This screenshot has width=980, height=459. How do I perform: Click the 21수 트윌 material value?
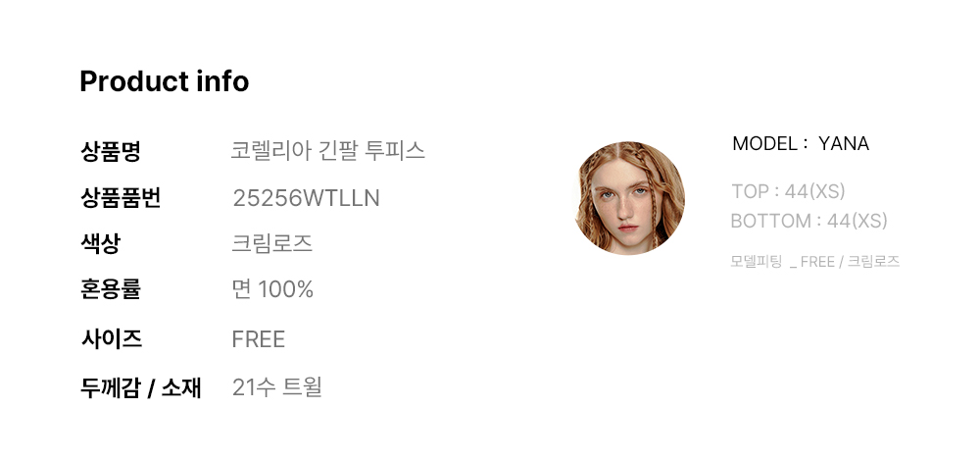[x=276, y=387]
